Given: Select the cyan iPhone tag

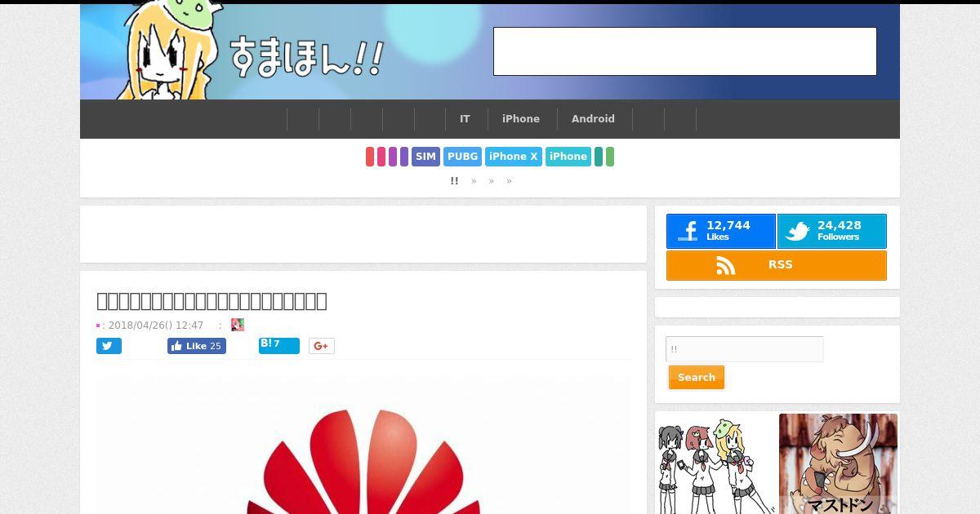Looking at the screenshot, I should pos(568,157).
